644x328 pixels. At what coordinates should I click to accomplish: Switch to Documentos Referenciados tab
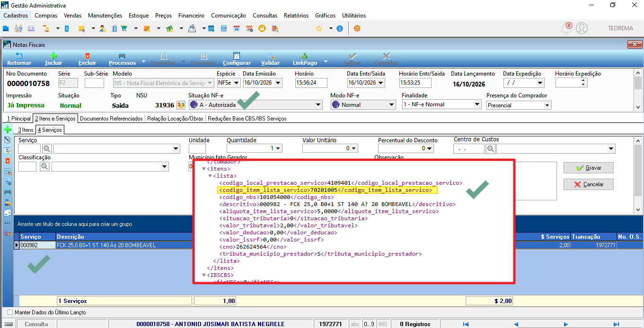tap(111, 118)
